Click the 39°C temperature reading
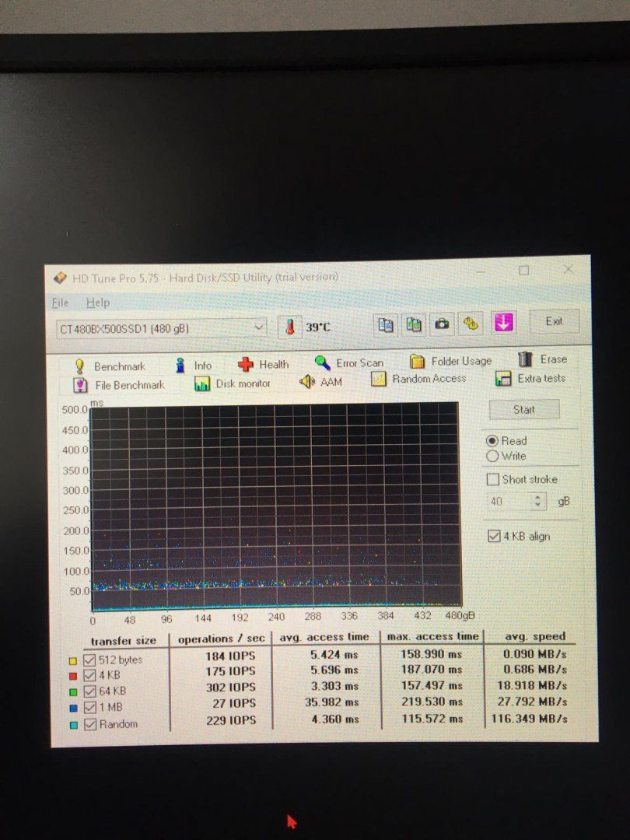 point(318,327)
